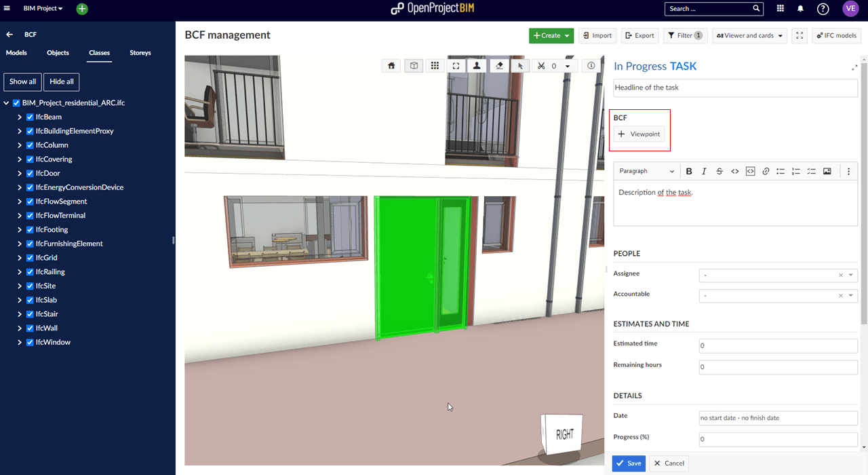The image size is (868, 475).
Task: Toggle the IfcWall visibility checkbox
Action: click(30, 328)
